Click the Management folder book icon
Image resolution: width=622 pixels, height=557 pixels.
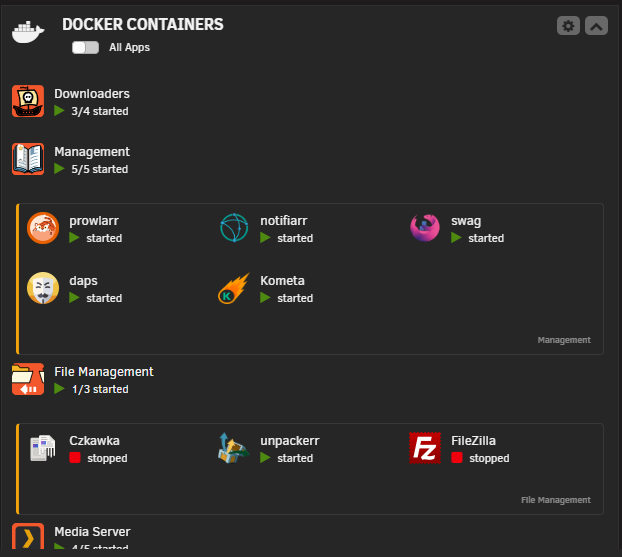[x=28, y=159]
